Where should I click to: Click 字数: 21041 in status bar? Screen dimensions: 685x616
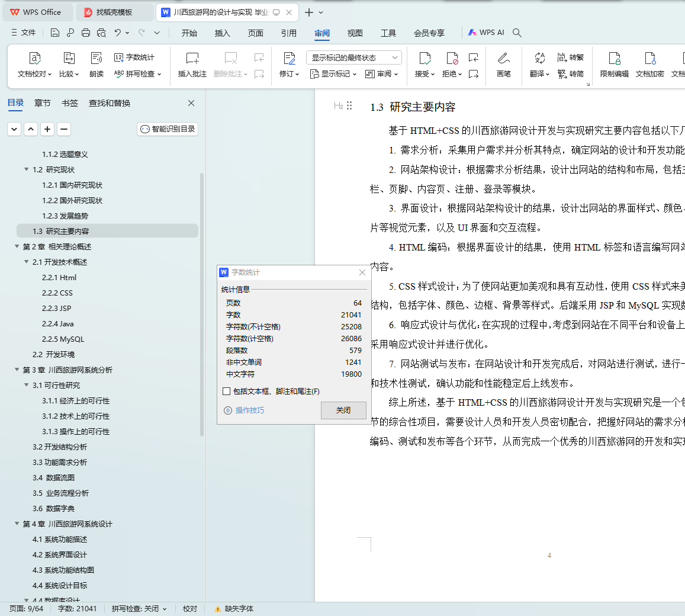[77, 608]
